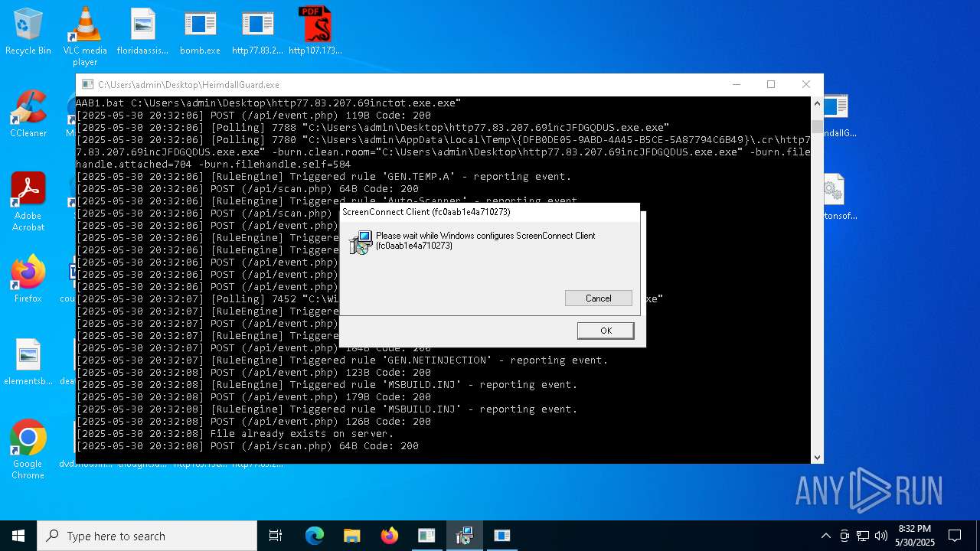Minimize the HeimdallGuard.exe console window
The width and height of the screenshot is (980, 551).
pos(737,84)
